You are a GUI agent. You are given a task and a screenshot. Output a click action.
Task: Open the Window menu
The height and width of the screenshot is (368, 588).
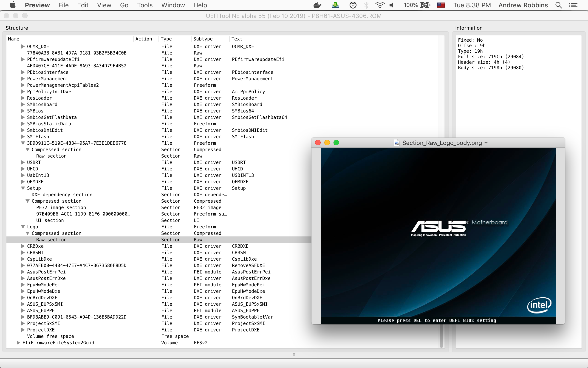173,5
